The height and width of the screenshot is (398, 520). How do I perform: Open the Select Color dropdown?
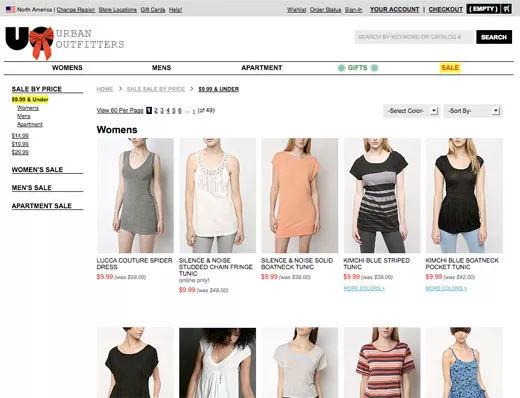pyautogui.click(x=412, y=111)
